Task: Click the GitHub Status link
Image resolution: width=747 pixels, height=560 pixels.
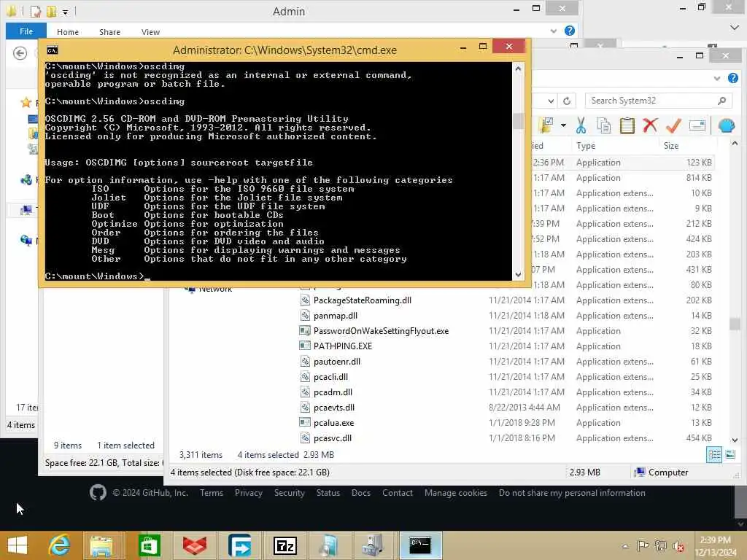Action: (x=328, y=493)
